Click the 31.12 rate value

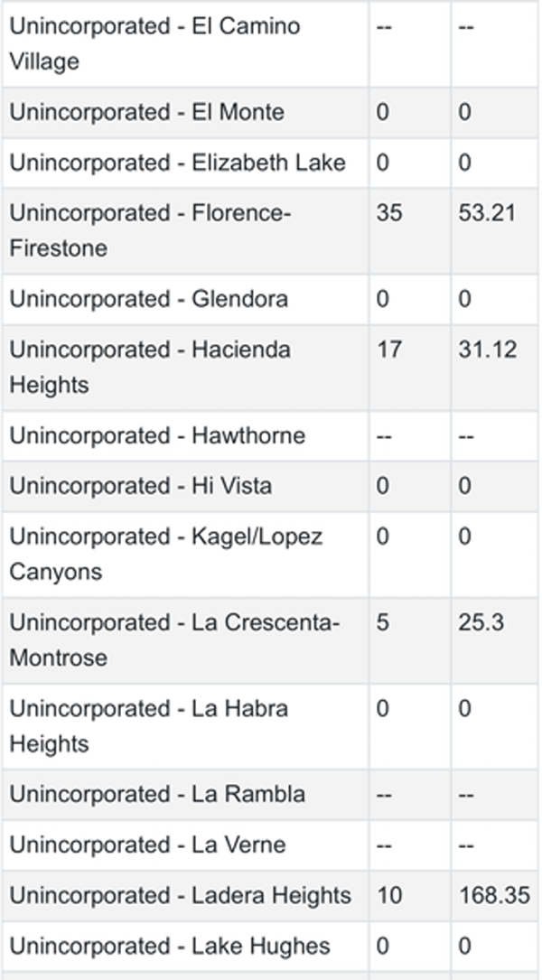[x=487, y=350]
